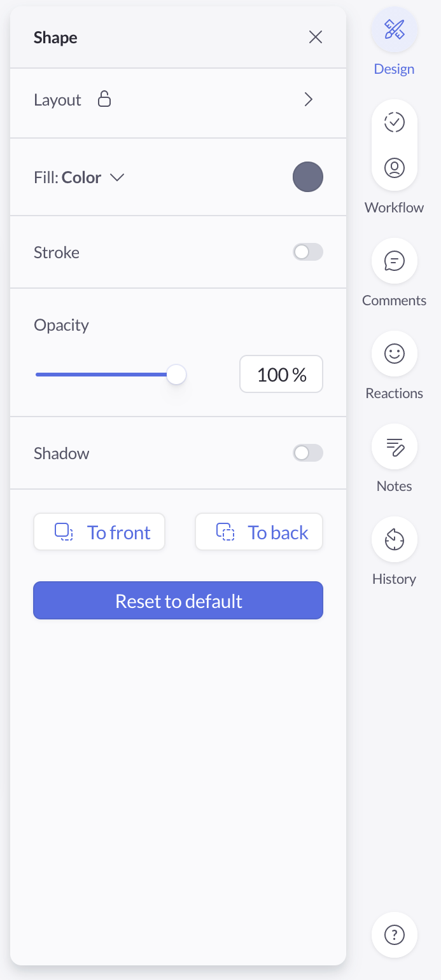Click the Help question mark icon
The height and width of the screenshot is (980, 441).
(394, 934)
